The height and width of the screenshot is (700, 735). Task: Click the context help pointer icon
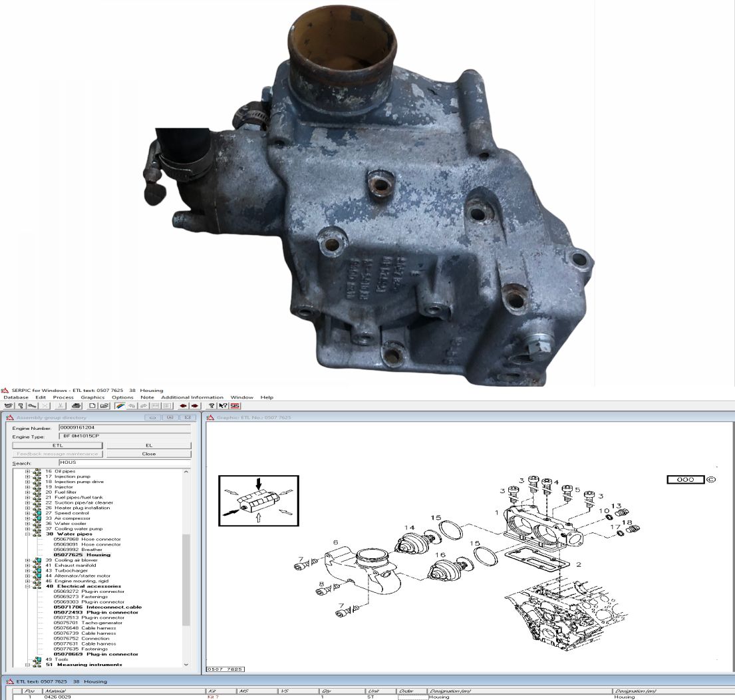223,406
